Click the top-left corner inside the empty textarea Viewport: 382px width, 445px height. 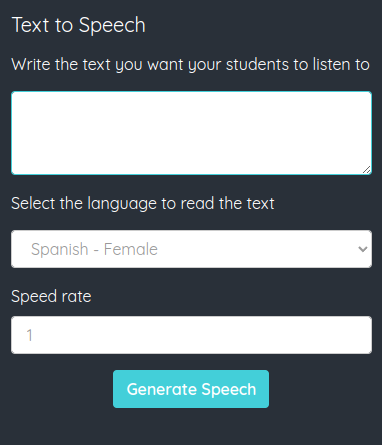[x=20, y=99]
